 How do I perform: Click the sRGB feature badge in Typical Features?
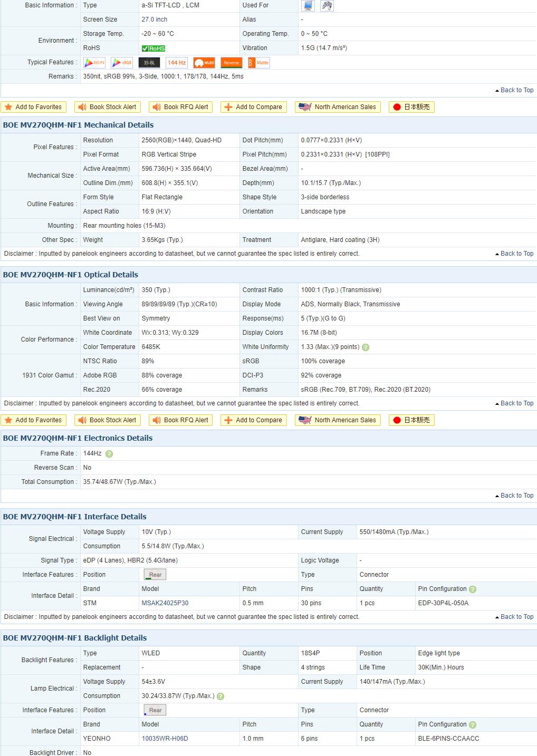point(122,63)
